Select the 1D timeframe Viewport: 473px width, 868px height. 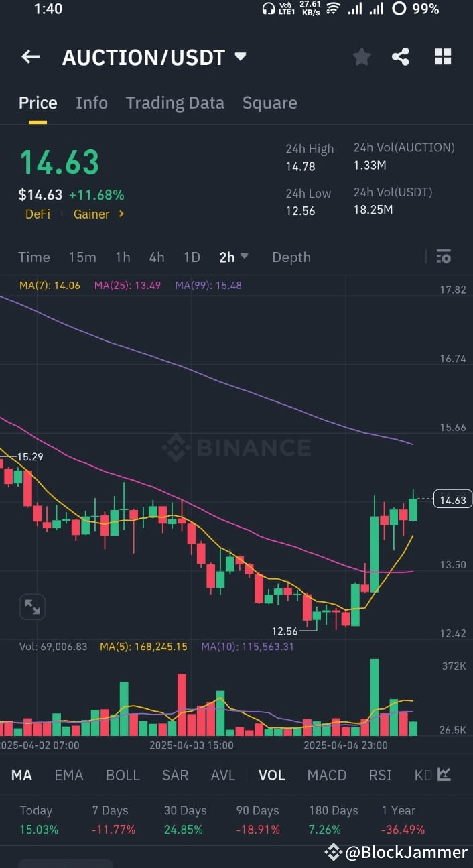[x=192, y=257]
